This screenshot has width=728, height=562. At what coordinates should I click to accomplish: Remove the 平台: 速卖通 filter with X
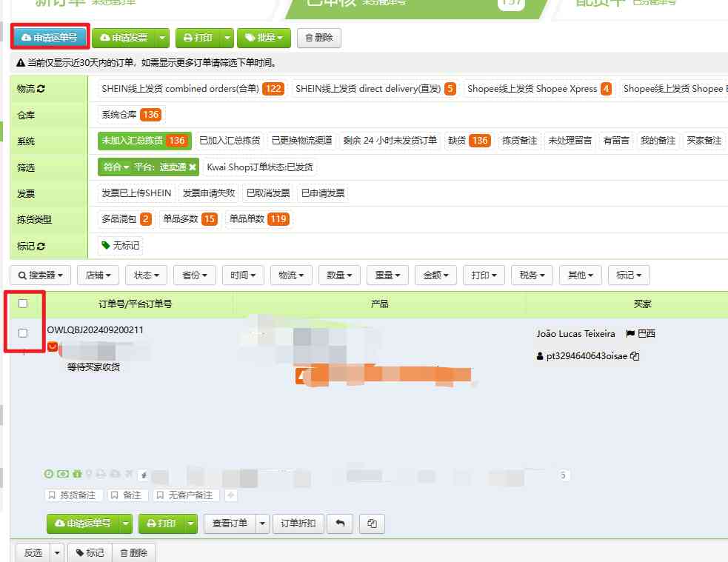(193, 167)
